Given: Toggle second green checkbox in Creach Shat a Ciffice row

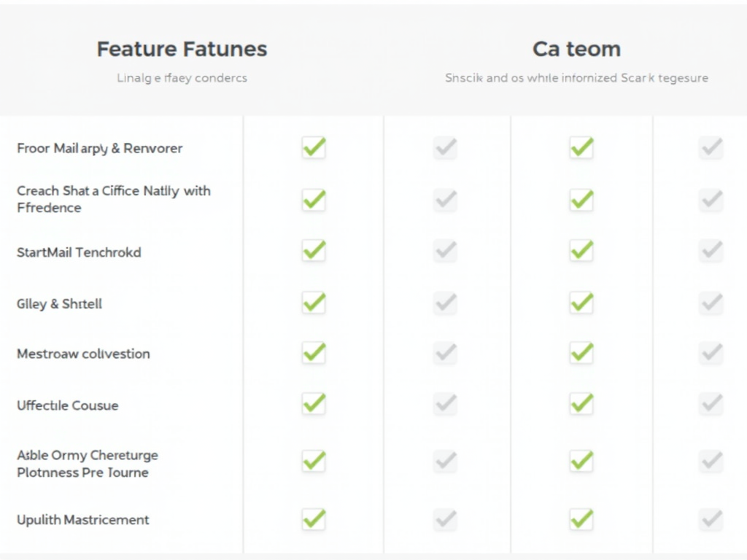Looking at the screenshot, I should coord(581,199).
